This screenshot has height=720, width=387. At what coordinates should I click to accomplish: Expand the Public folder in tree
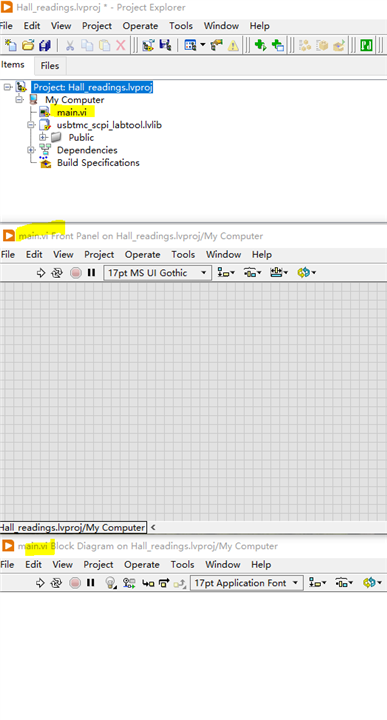coord(43,137)
